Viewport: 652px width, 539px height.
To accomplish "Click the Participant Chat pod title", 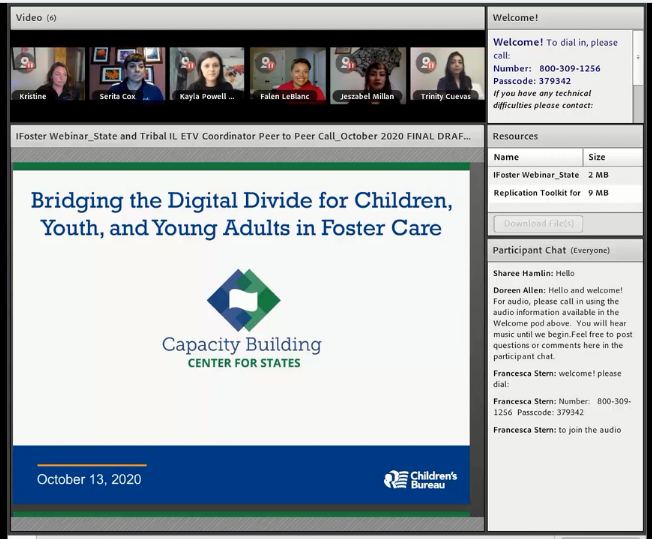I will [551, 250].
